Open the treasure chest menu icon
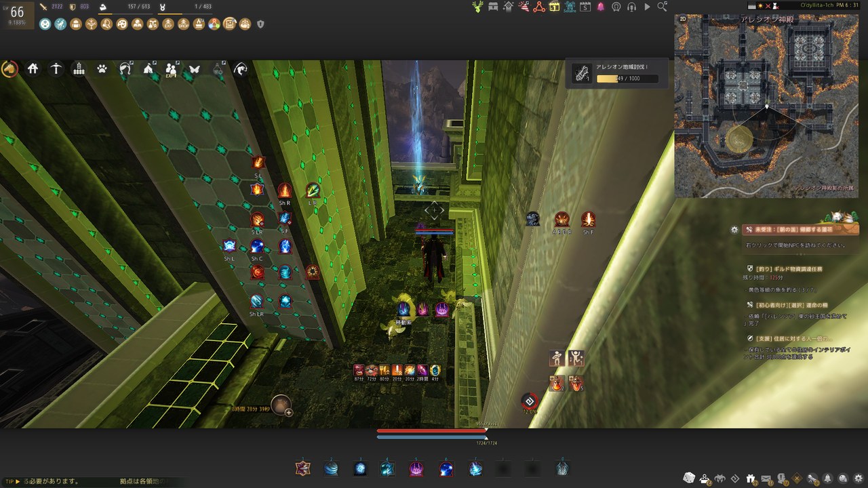This screenshot has width=868, height=488. click(493, 7)
